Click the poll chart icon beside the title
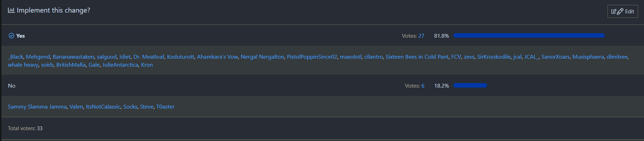644x141 pixels. (x=11, y=10)
